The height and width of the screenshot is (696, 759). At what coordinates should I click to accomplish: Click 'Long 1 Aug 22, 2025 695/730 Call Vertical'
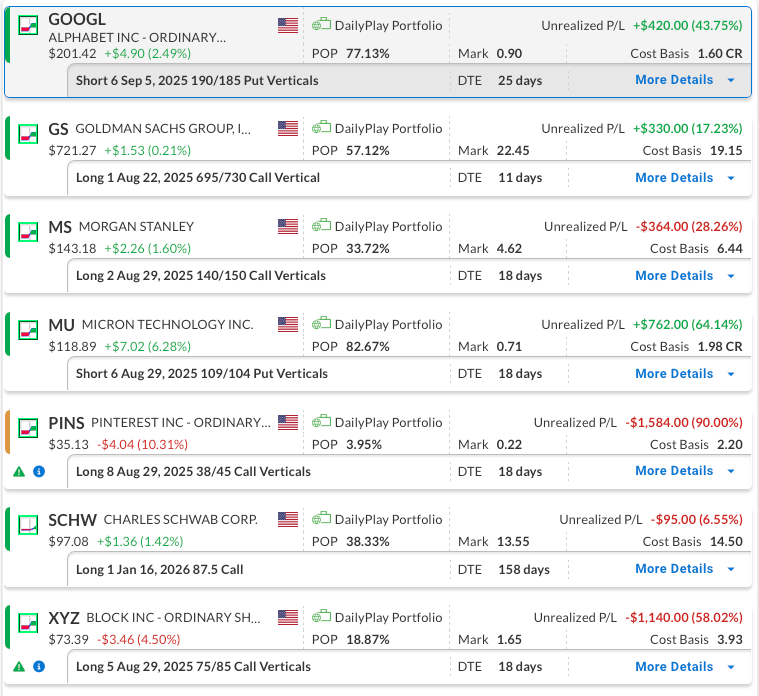[197, 178]
